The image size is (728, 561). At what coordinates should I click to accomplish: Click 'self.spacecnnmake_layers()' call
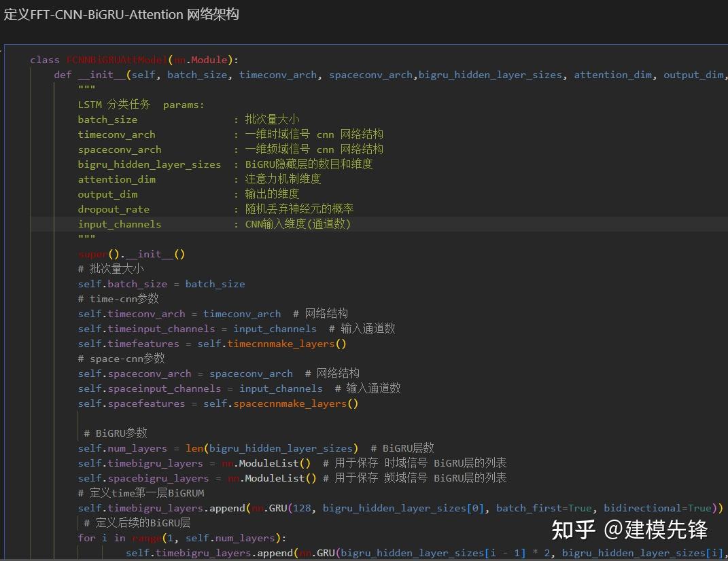coord(281,403)
